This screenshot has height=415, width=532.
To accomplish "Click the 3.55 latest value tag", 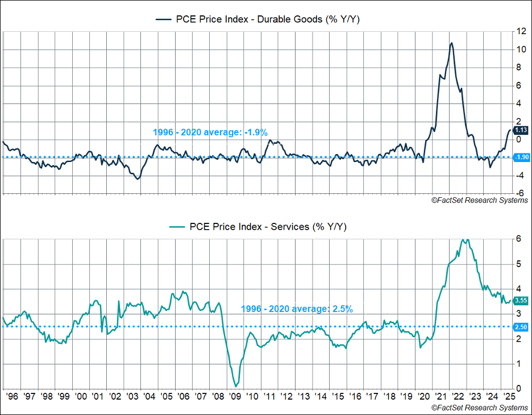I will click(520, 300).
